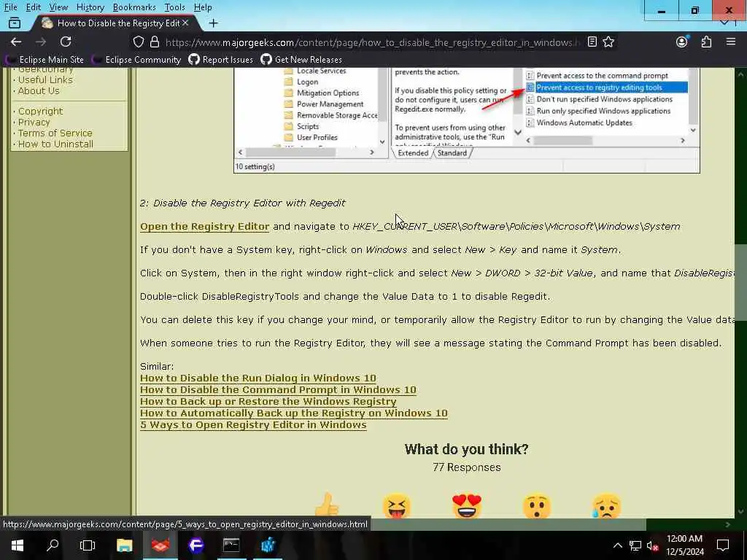Open Report Issues bookmark
747x560 pixels.
[220, 60]
